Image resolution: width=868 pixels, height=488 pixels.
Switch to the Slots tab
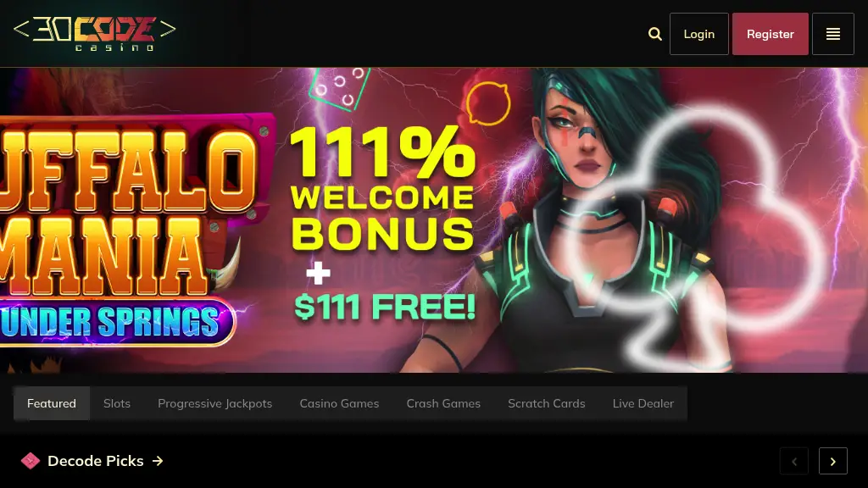[x=117, y=403]
